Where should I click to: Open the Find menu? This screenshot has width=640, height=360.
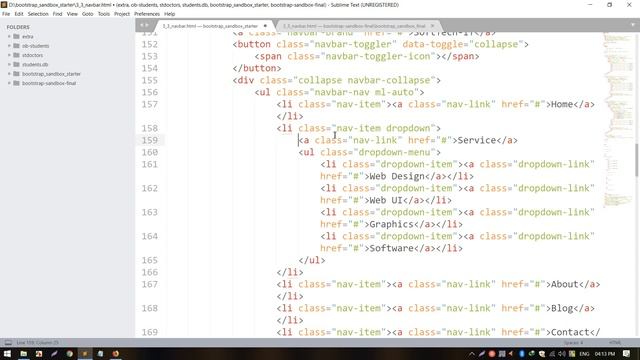click(57, 14)
